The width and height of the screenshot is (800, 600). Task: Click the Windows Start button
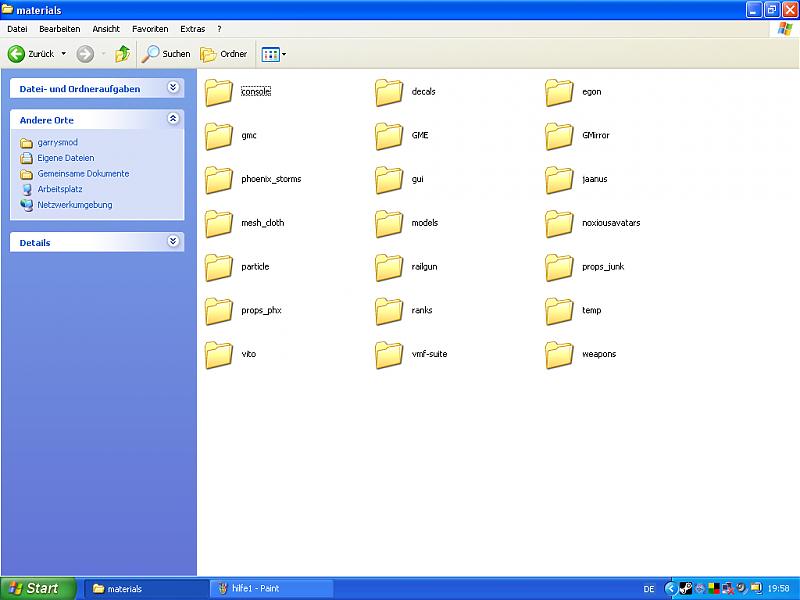click(x=35, y=588)
